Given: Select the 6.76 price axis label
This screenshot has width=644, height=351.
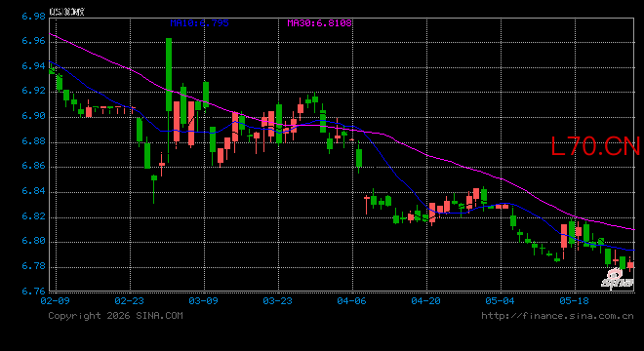Looking at the screenshot, I should [33, 292].
